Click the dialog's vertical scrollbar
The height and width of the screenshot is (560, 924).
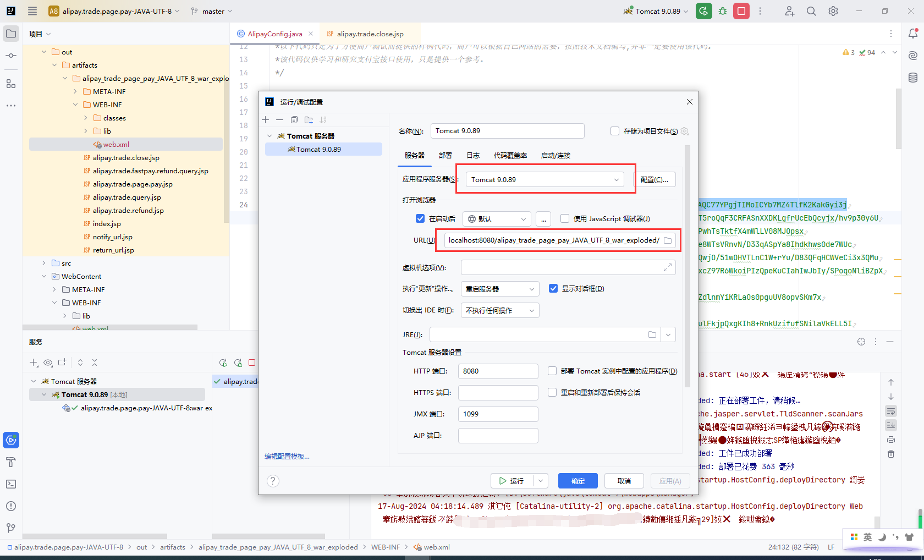pyautogui.click(x=687, y=267)
